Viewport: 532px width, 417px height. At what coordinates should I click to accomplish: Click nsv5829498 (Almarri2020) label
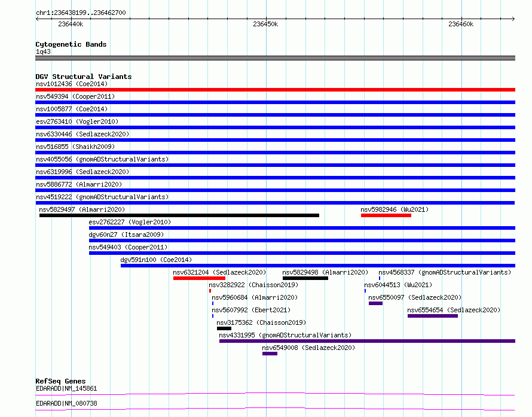[325, 272]
